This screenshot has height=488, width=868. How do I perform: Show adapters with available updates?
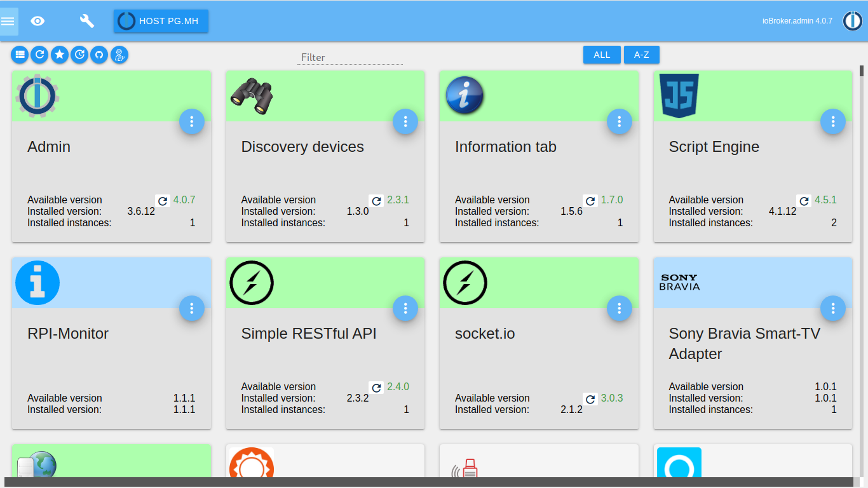point(79,55)
